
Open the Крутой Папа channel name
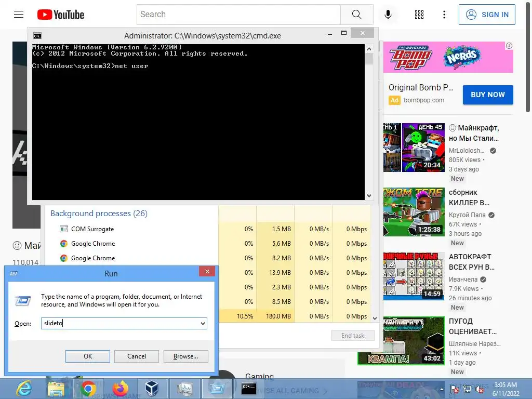coord(467,215)
